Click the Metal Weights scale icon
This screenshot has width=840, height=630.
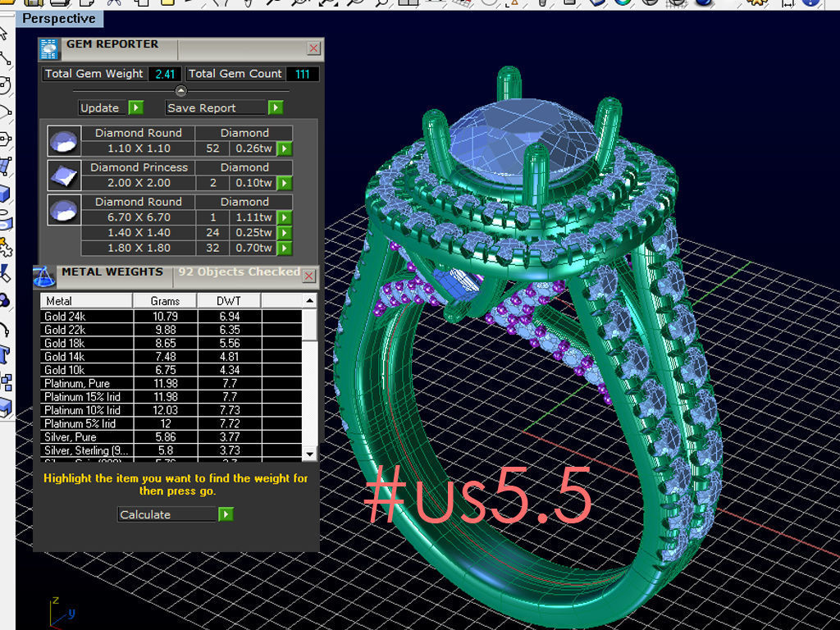[44, 276]
